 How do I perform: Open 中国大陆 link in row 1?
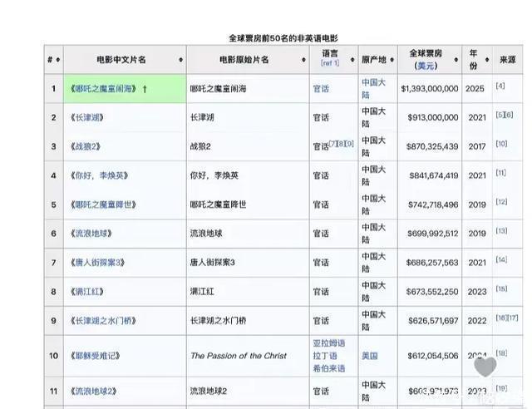click(x=373, y=89)
